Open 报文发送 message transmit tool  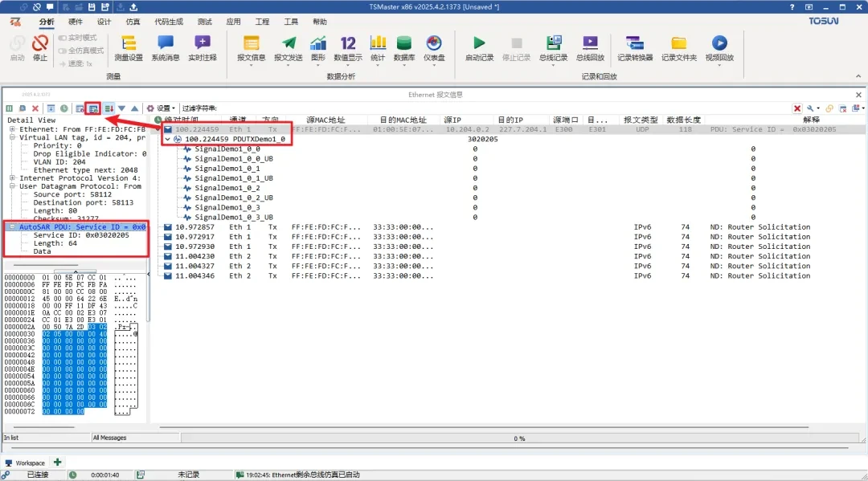point(288,47)
